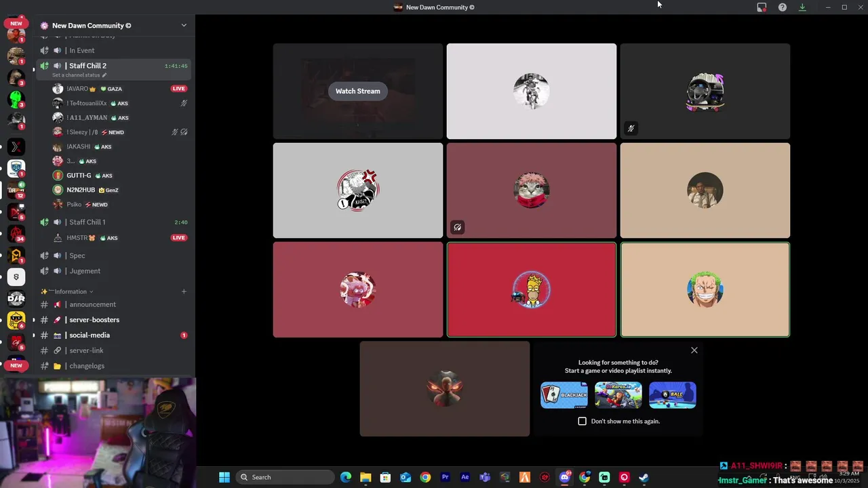The image size is (868, 488).
Task: Open the D/R server icon
Action: point(16,298)
